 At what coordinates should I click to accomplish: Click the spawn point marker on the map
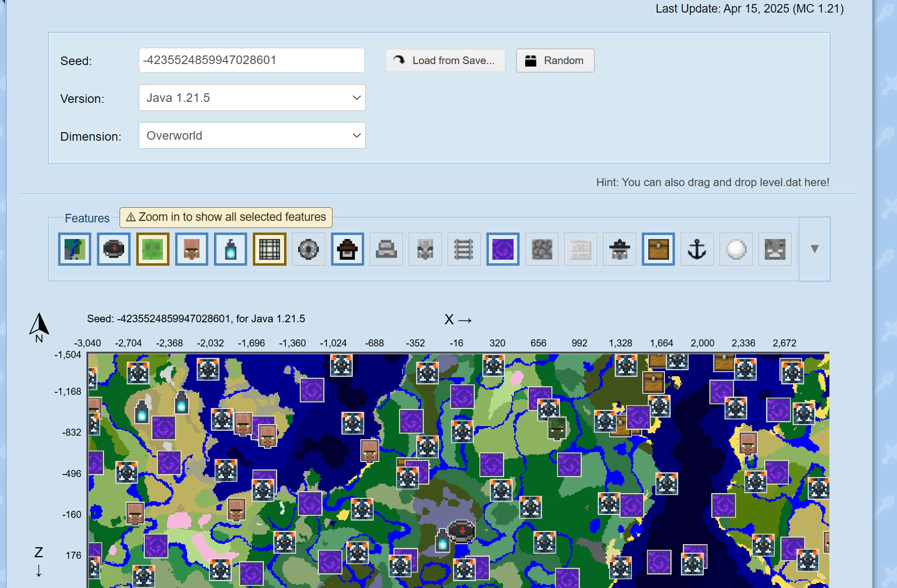click(x=461, y=531)
